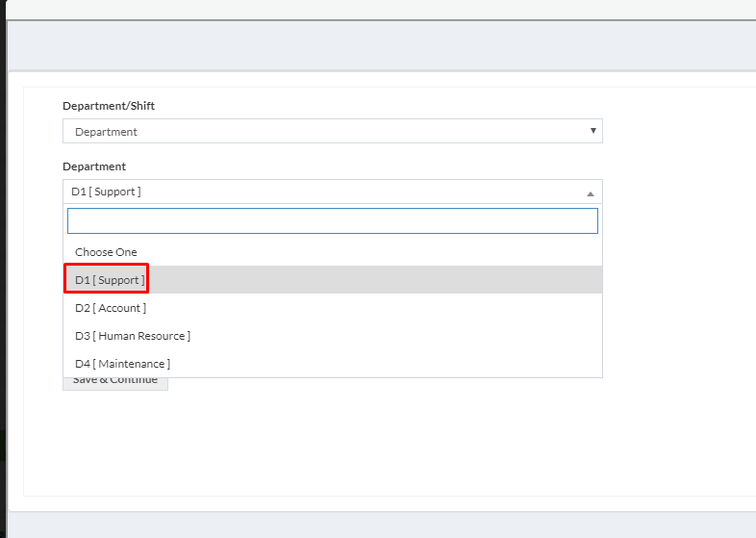Viewport: 756px width, 538px height.
Task: Click the dropdown search input field
Action: 332,221
